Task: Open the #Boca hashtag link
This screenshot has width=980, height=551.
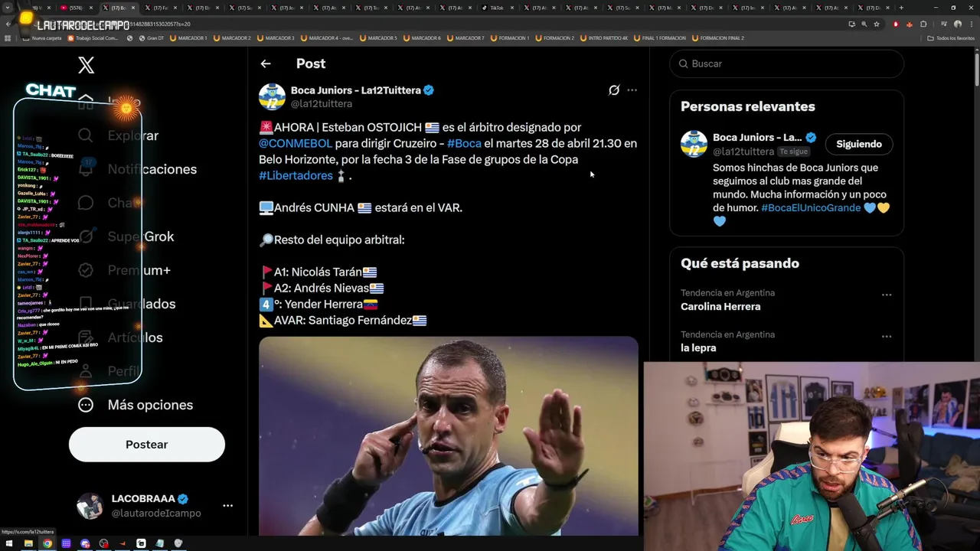Action: point(464,143)
